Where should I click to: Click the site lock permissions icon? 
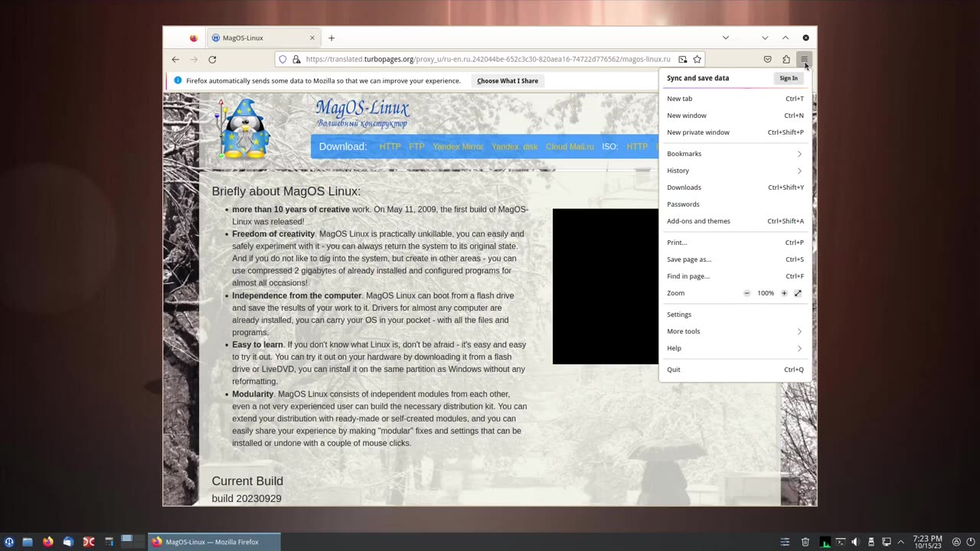(296, 60)
